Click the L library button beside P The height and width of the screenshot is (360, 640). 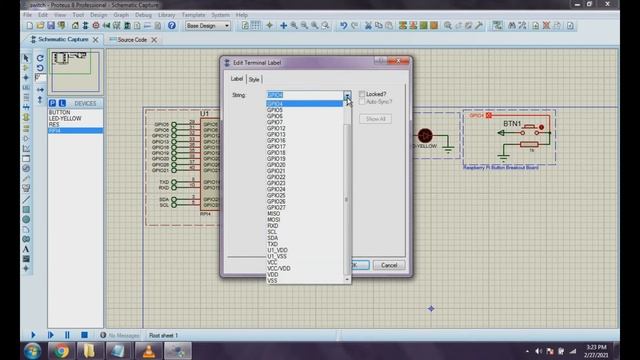tap(62, 103)
